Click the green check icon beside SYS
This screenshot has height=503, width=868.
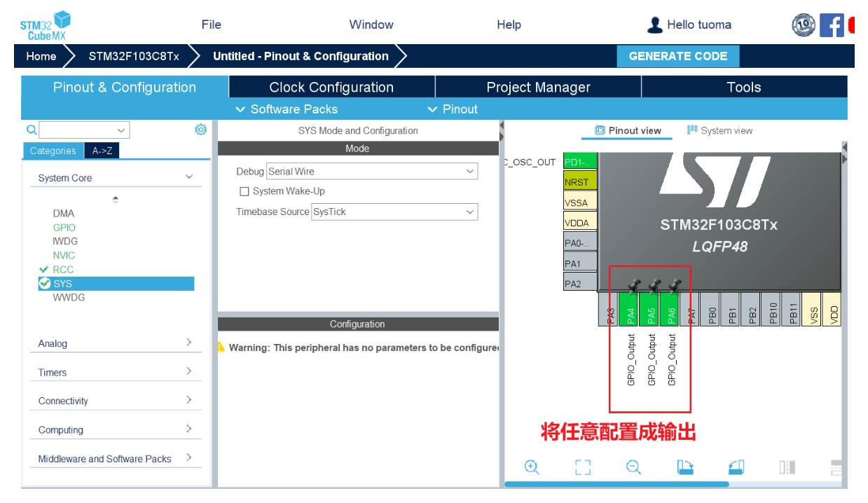pos(45,283)
